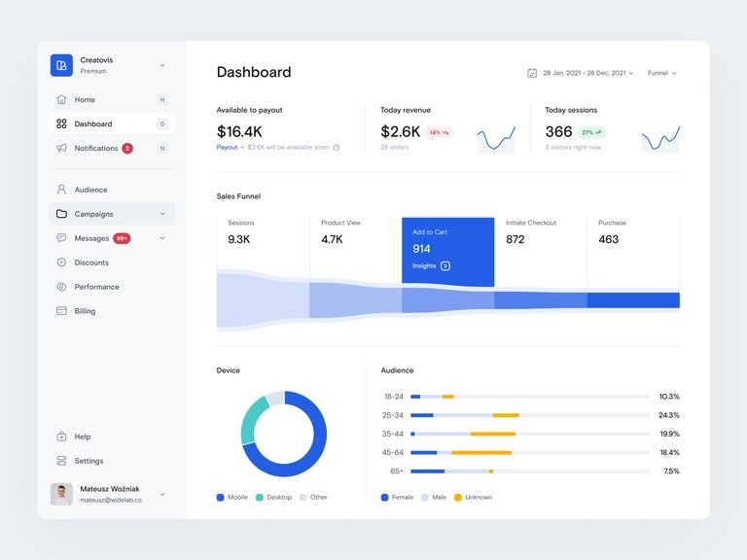Image resolution: width=747 pixels, height=560 pixels.
Task: Click the Notifications megaphone icon
Action: click(61, 148)
